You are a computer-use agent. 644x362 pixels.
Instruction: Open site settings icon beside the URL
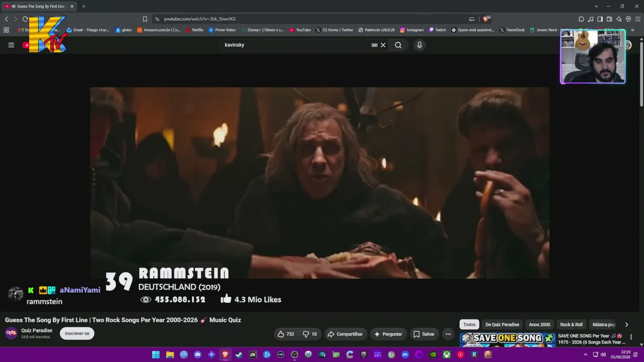pos(157,19)
